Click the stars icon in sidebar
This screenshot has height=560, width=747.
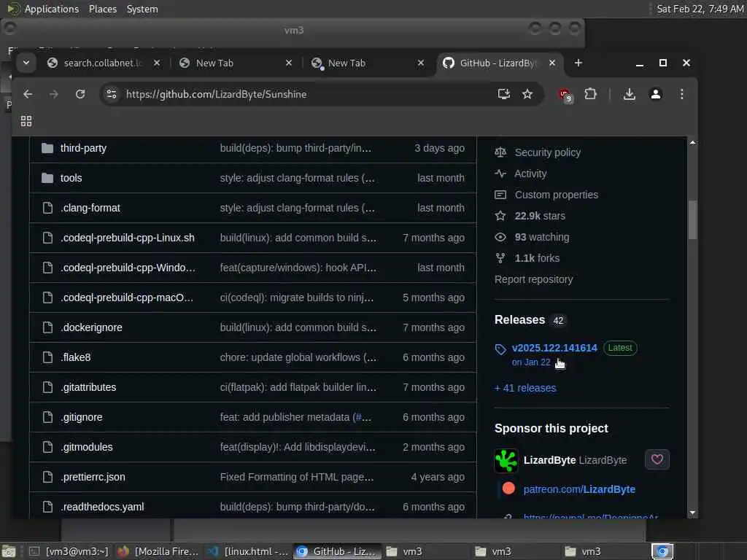[x=500, y=216]
